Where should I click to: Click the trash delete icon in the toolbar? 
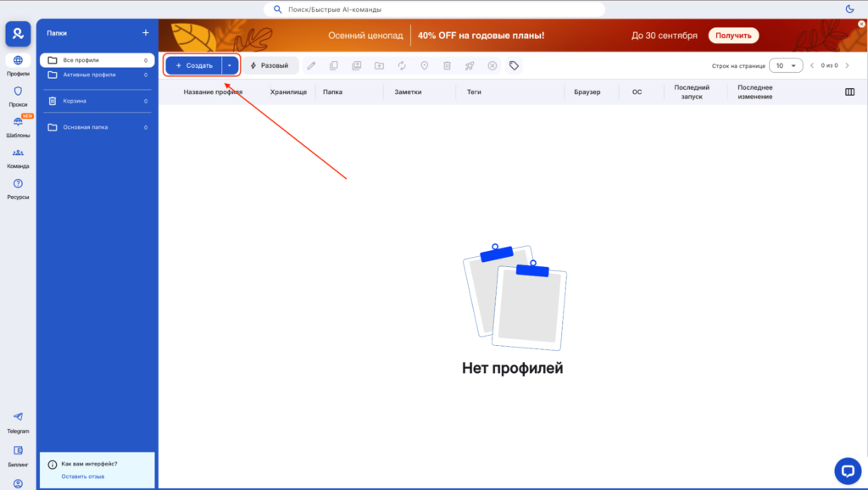pos(447,65)
